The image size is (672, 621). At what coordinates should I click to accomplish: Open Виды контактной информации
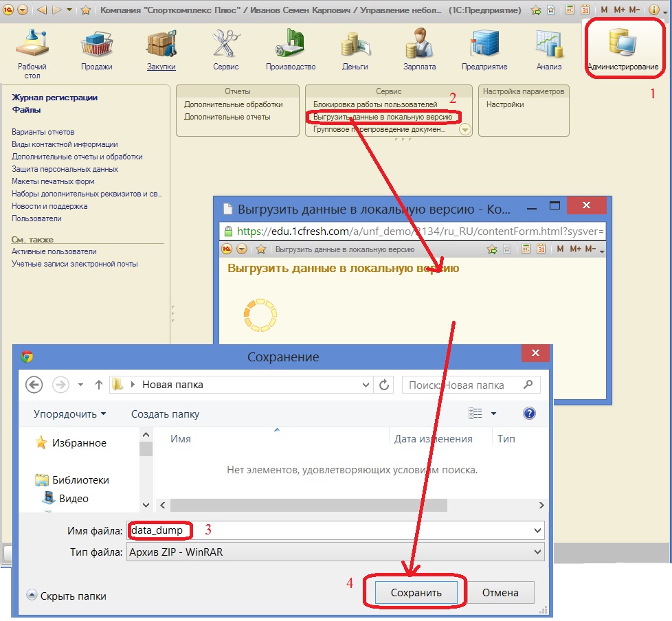point(65,144)
